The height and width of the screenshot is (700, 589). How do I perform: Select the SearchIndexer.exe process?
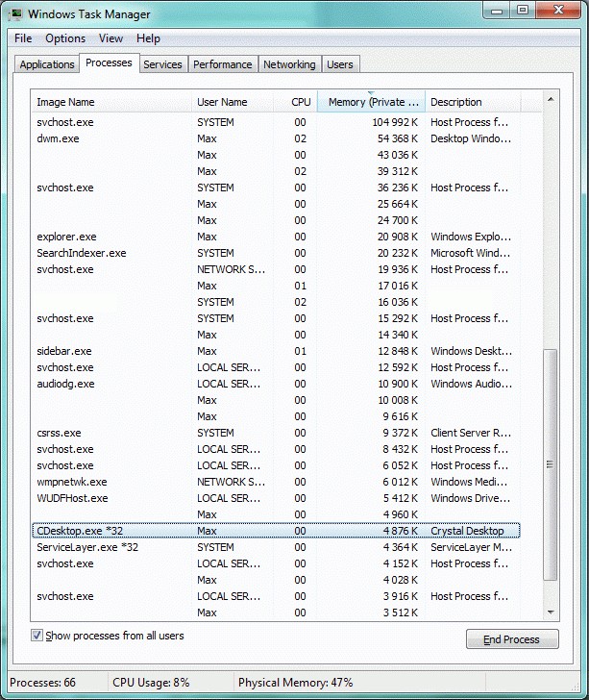click(x=276, y=253)
